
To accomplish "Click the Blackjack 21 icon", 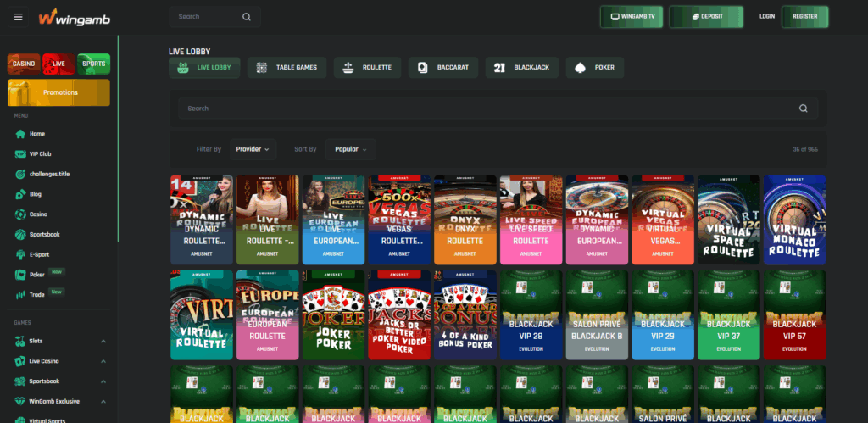I will point(500,68).
